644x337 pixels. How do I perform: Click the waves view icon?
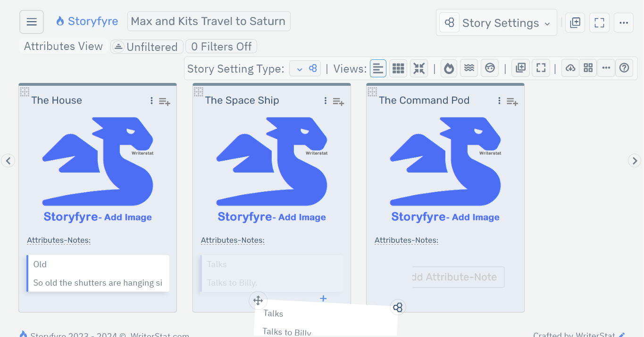(469, 68)
